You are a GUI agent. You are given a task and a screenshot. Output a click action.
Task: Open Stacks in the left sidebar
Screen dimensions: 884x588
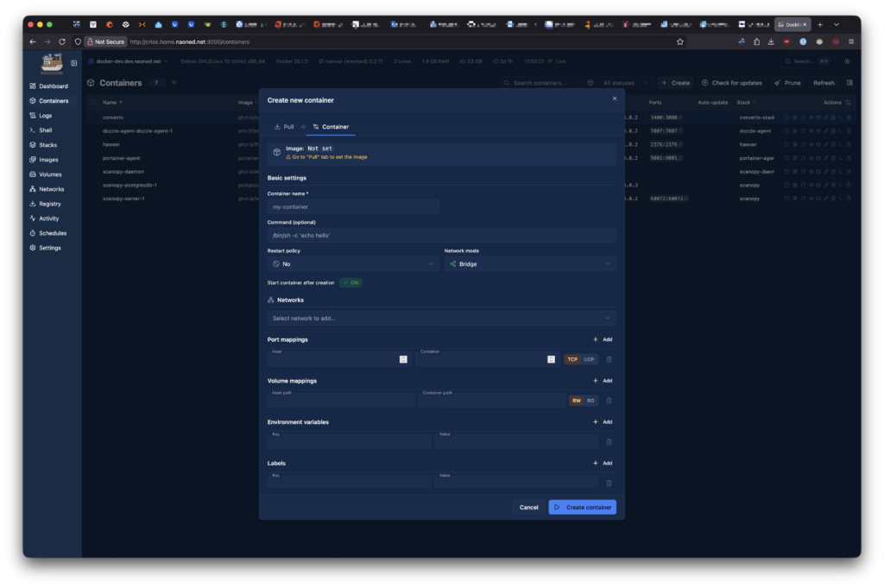coord(47,145)
